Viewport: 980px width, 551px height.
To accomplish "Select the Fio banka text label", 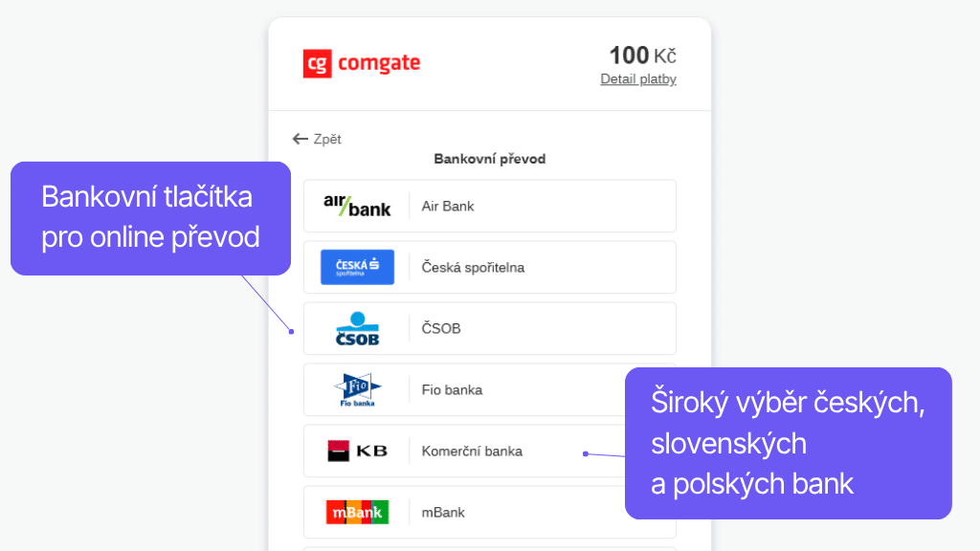I will point(452,389).
